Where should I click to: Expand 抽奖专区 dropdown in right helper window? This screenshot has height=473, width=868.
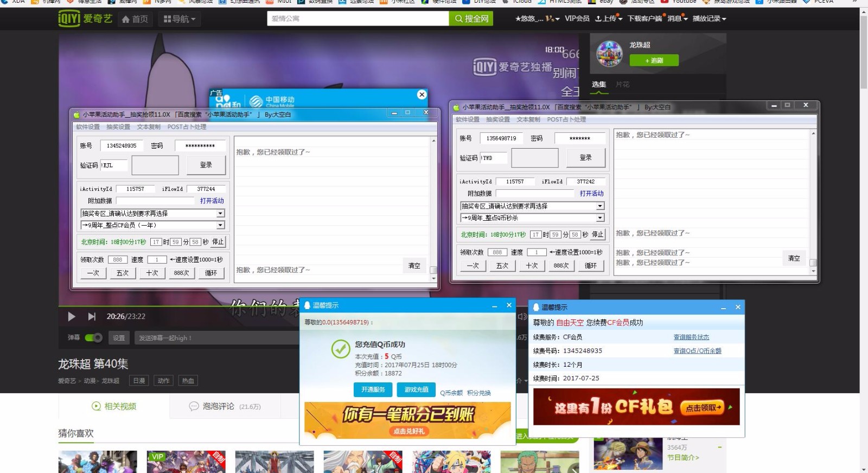pos(601,206)
